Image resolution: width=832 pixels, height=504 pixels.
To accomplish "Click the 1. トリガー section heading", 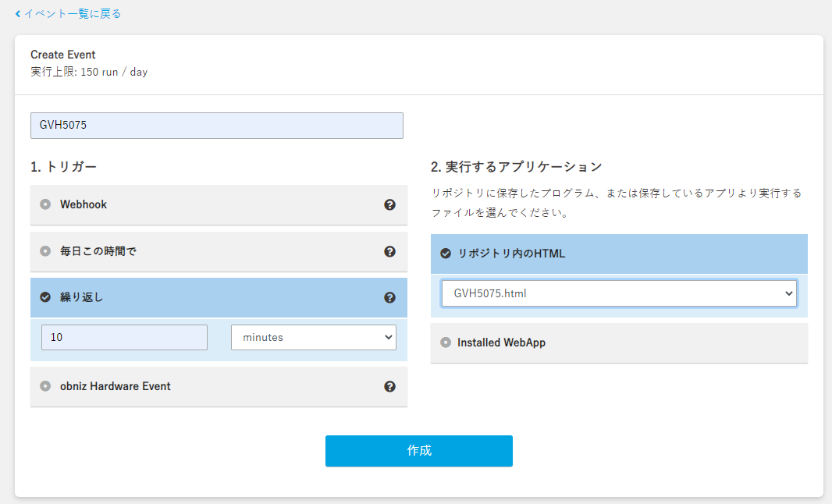I will pyautogui.click(x=64, y=167).
